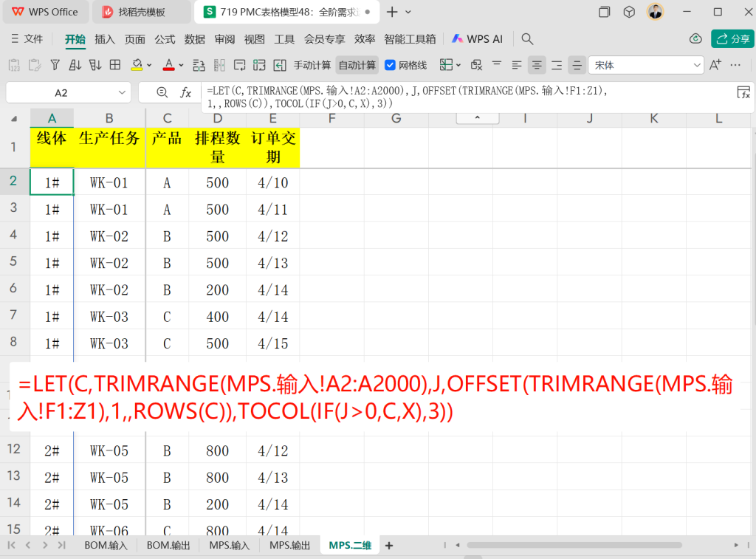Click the wrap text icon

tap(240, 65)
